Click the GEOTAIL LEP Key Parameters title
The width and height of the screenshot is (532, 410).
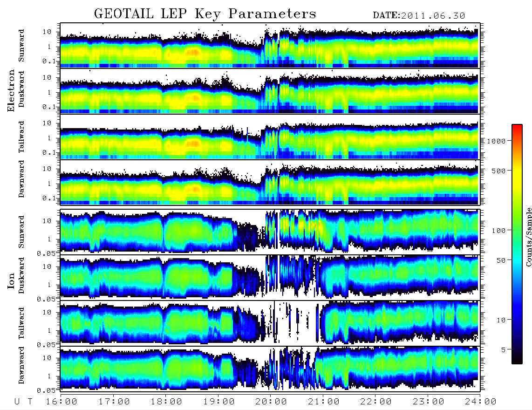click(x=205, y=14)
